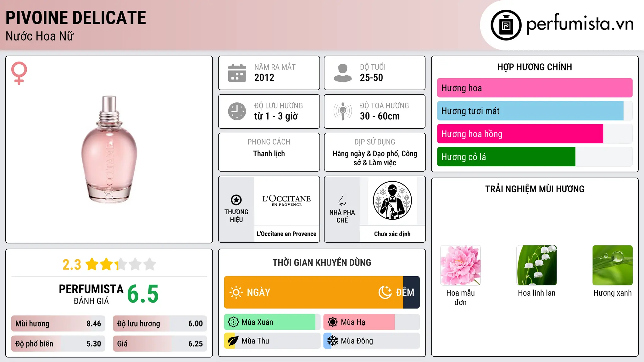Click the green 6.5 Perfumista score
The width and height of the screenshot is (644, 362).
pos(143,294)
